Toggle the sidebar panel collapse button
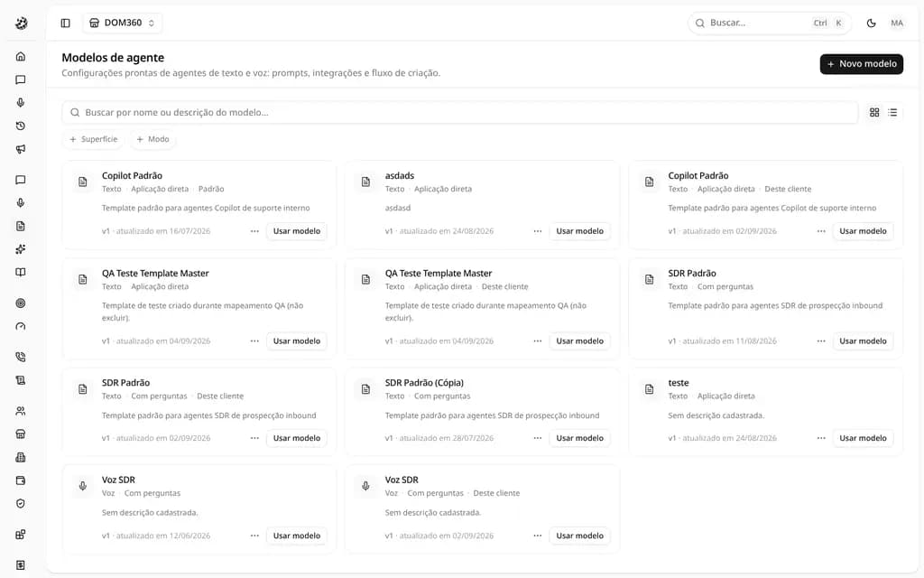924x578 pixels. click(x=65, y=23)
